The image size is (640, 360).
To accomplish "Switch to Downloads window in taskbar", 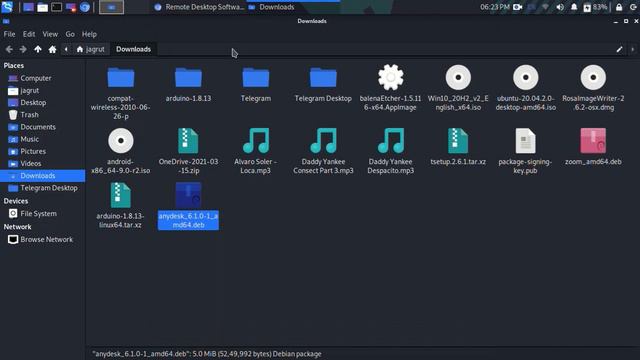I will (x=293, y=7).
